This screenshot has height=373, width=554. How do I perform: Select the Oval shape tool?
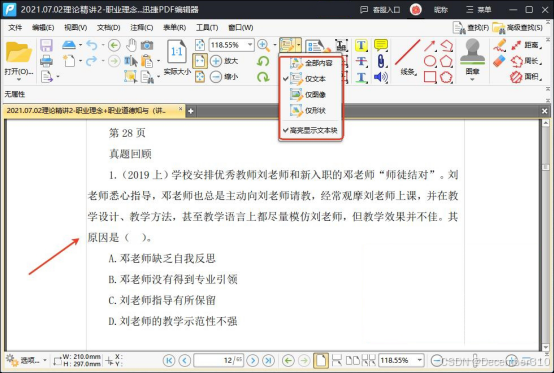[x=430, y=61]
